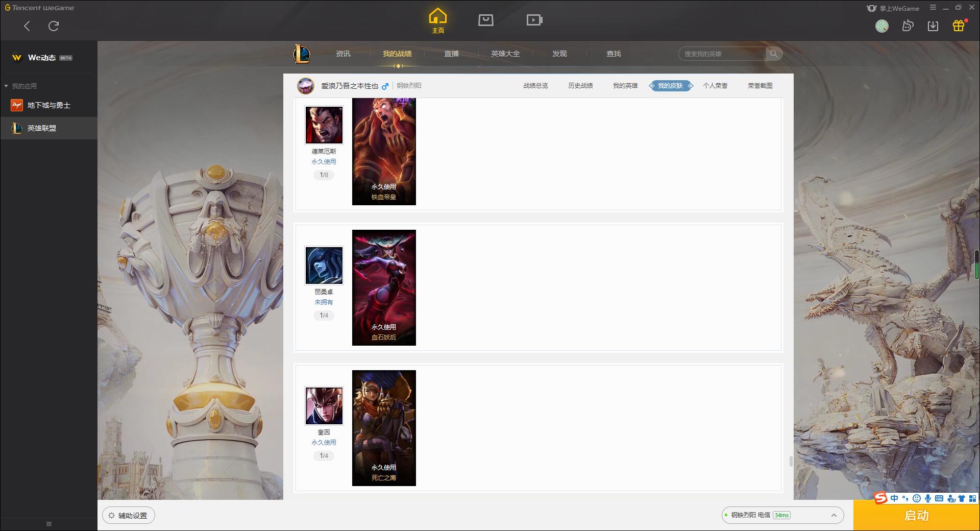
Task: Open the Sogou toolbox grid icon
Action: (973, 499)
